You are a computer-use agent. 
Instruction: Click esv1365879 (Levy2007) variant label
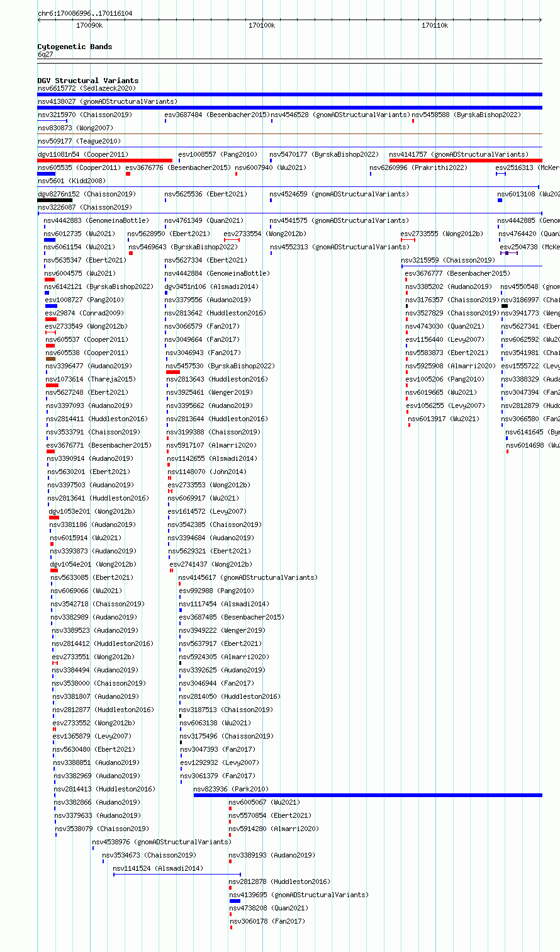pyautogui.click(x=92, y=737)
